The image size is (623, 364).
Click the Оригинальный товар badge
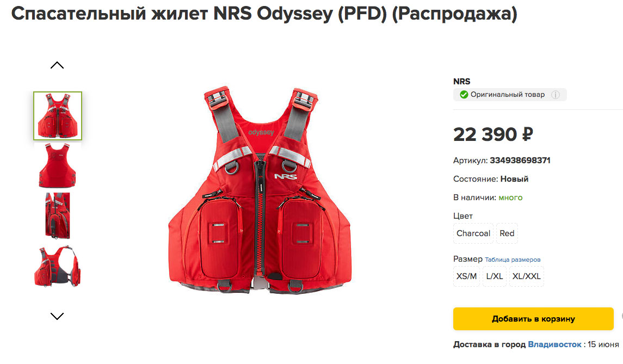510,95
